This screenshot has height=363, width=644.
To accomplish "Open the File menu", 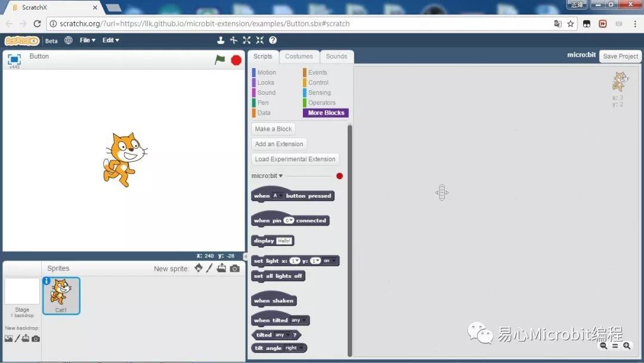I will [88, 40].
